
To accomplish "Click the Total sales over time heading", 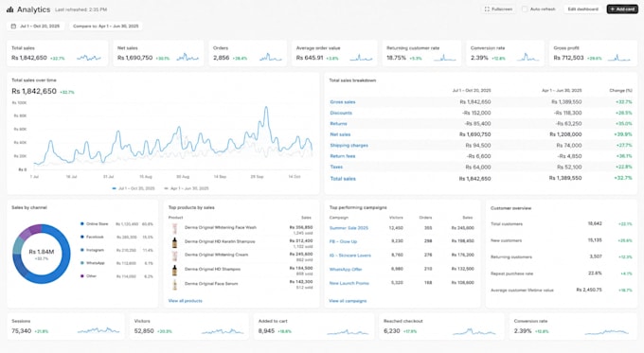I will 34,80.
